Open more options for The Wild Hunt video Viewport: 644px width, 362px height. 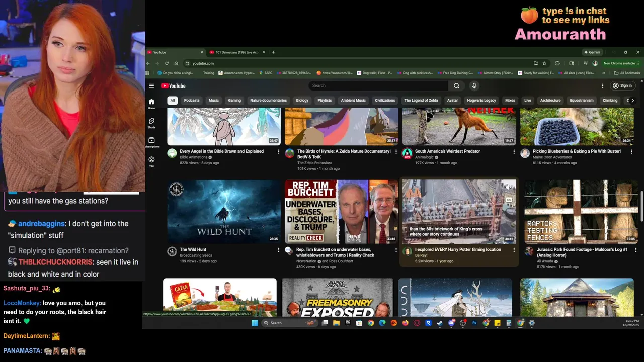point(279,250)
